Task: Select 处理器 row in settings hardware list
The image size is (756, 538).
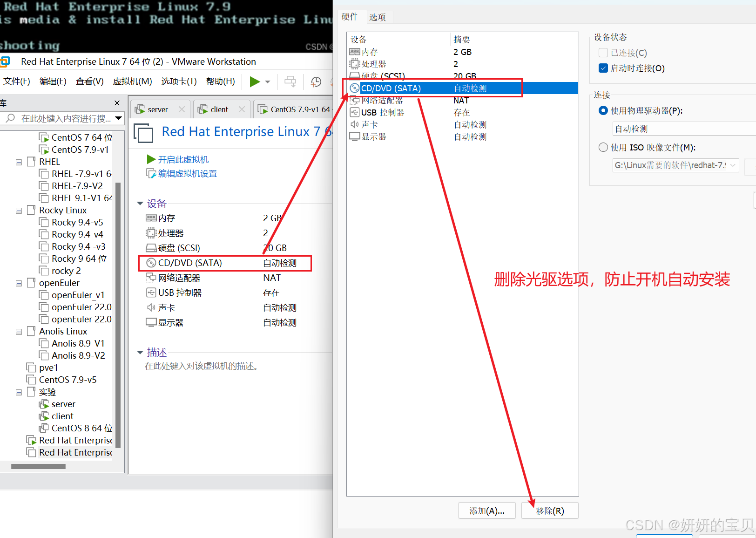Action: click(x=462, y=64)
